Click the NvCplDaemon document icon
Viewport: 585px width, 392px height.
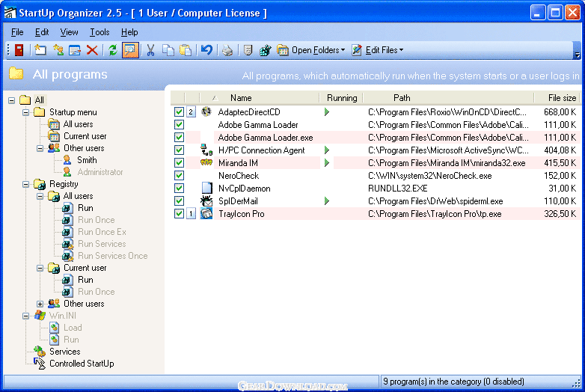pos(206,188)
